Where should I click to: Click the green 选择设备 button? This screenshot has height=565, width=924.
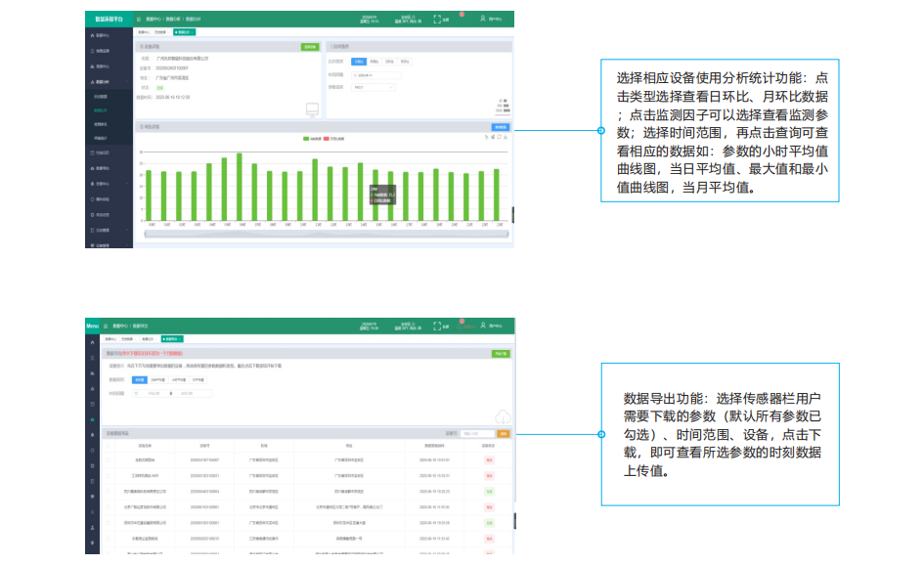[x=309, y=46]
